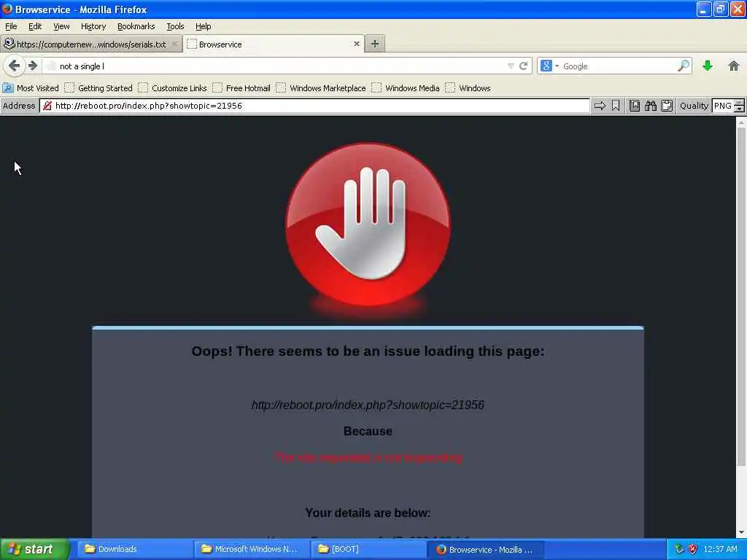Open the Getting Started bookmark
The image size is (747, 560).
tap(99, 88)
